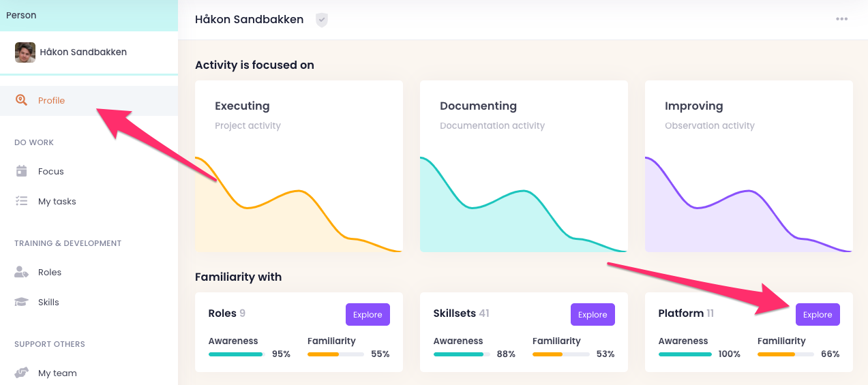
Task: Click the My tasks checklist icon
Action: (x=22, y=201)
